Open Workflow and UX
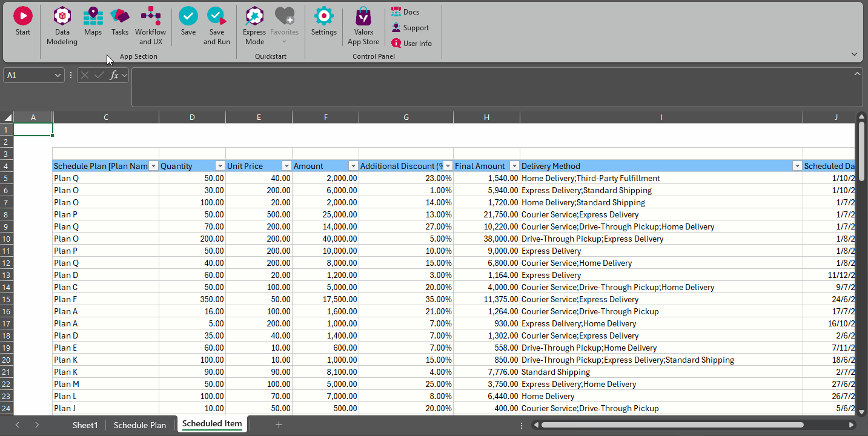The height and width of the screenshot is (436, 868). (150, 16)
